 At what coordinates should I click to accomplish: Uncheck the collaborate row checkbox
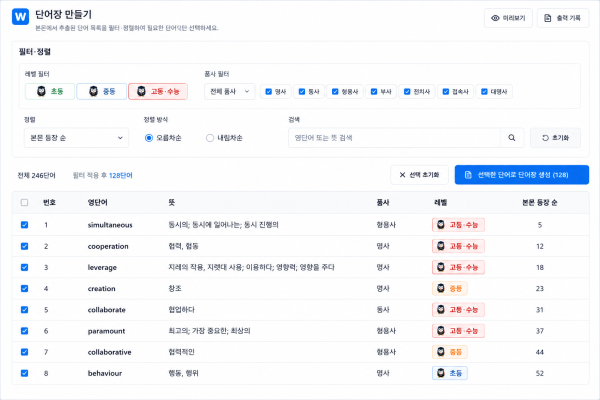click(x=24, y=310)
